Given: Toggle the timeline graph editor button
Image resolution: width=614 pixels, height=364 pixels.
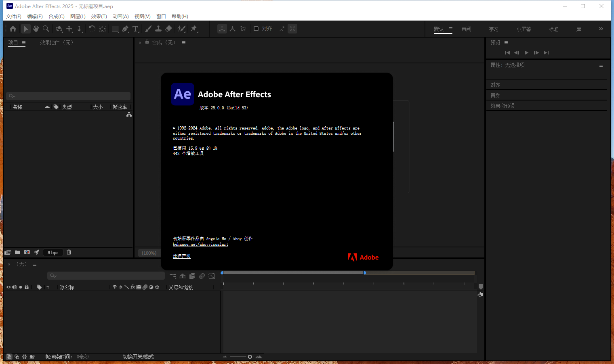Looking at the screenshot, I should pyautogui.click(x=212, y=276).
